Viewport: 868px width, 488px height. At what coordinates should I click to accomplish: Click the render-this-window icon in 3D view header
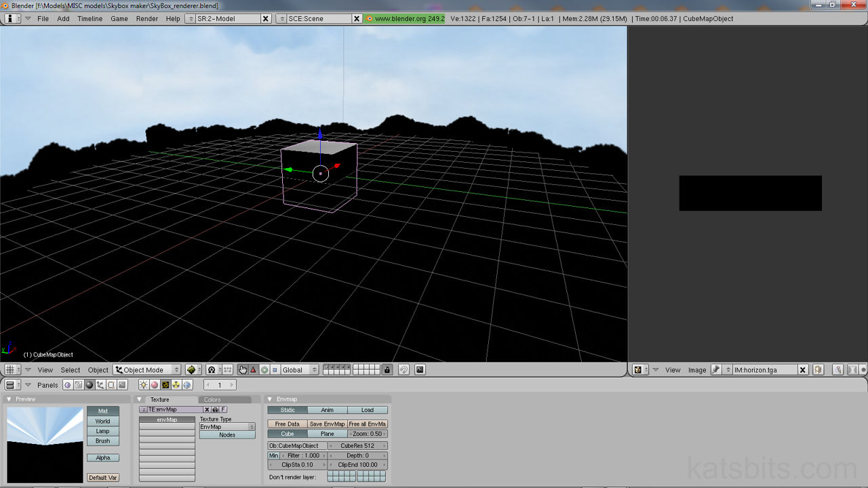click(x=419, y=369)
